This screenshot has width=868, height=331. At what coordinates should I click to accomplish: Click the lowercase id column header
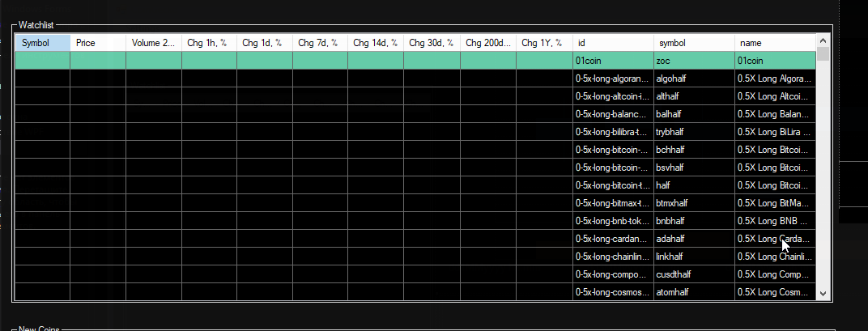(614, 43)
